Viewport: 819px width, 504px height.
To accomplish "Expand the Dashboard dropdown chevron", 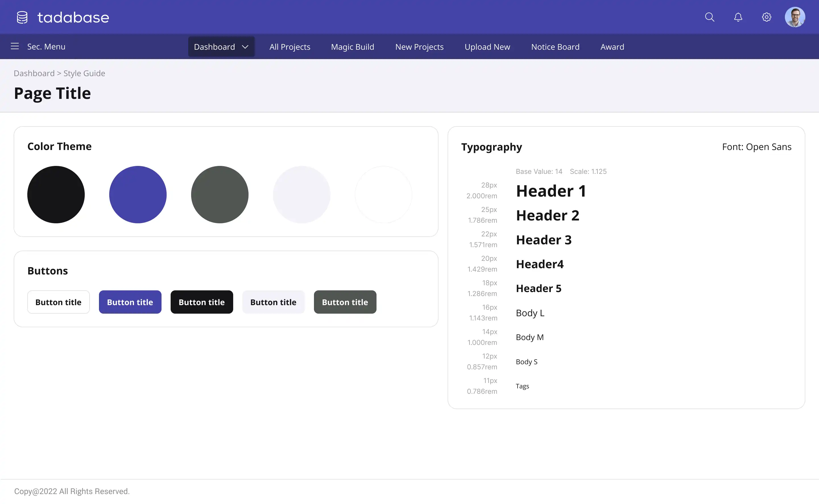I will coord(245,47).
